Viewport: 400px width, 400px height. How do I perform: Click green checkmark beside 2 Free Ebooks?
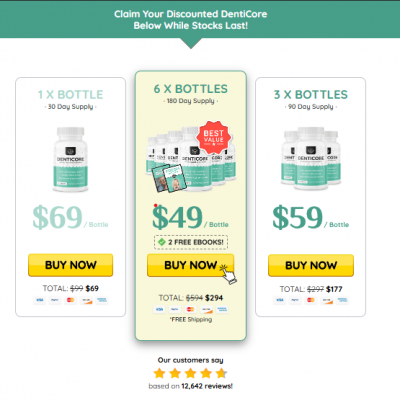(x=162, y=242)
